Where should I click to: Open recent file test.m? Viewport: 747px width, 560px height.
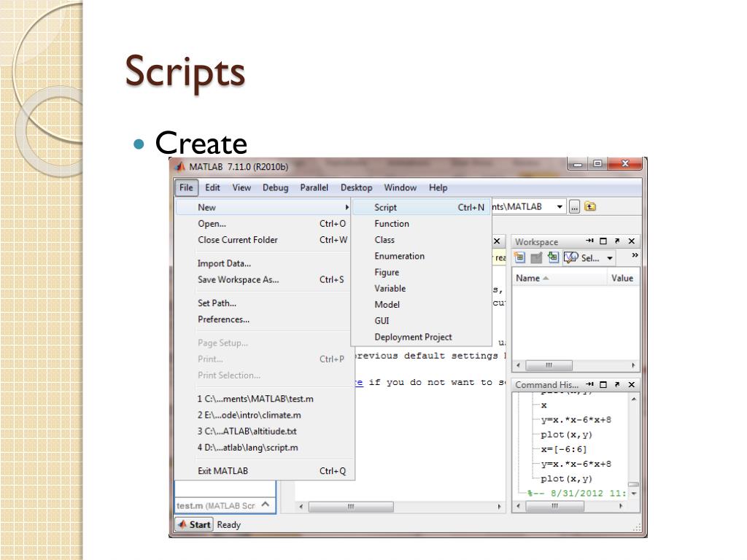(x=263, y=399)
